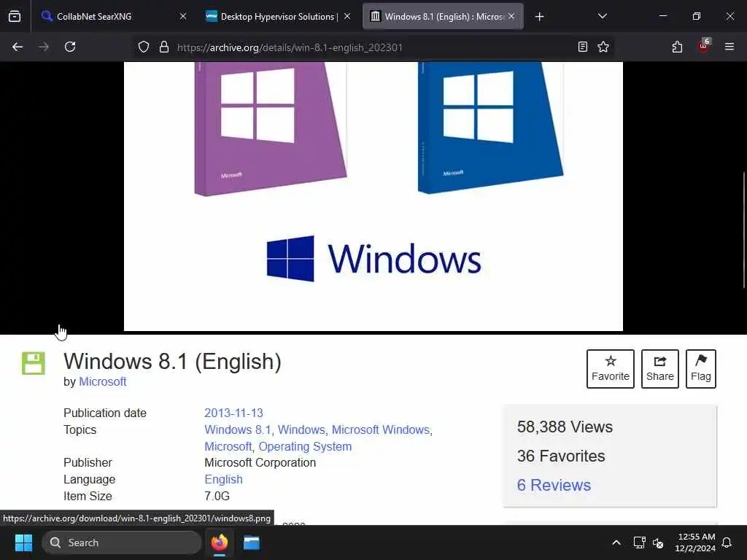Screen dimensions: 747x560
Task: Select the "7.0G" item size value
Action: tap(217, 496)
